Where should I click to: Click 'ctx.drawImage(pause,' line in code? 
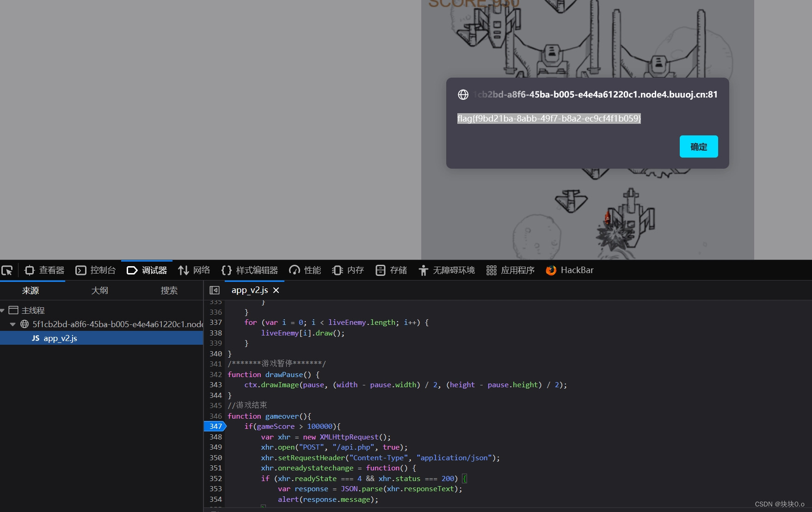(x=406, y=384)
